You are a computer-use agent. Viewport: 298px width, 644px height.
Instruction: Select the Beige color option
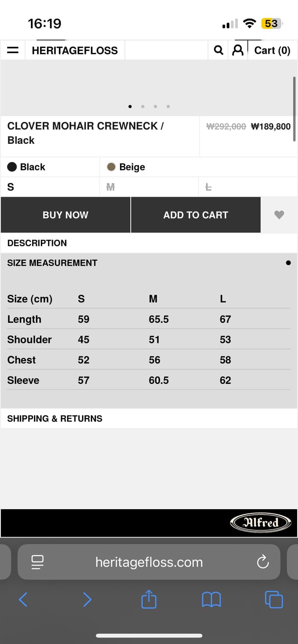126,167
